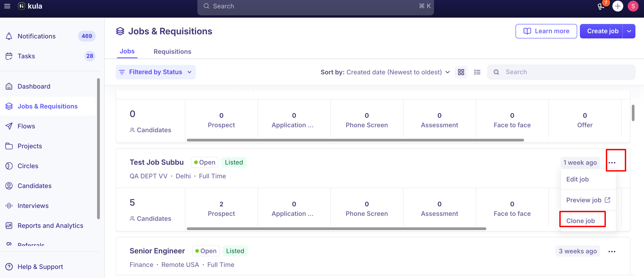This screenshot has height=278, width=644.
Task: Open the user avatar S menu
Action: (x=633, y=6)
